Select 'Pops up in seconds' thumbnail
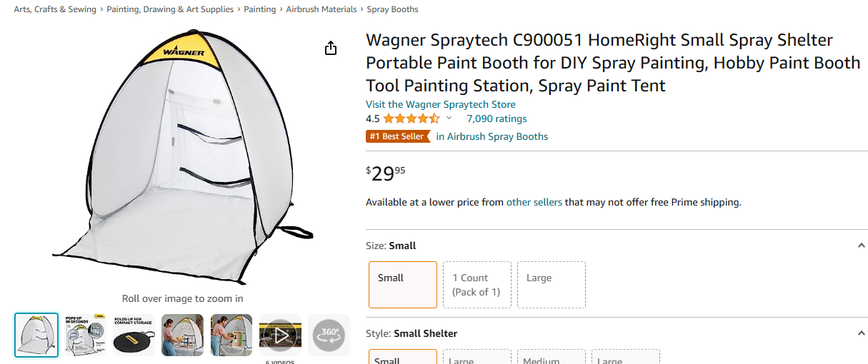 tap(85, 335)
